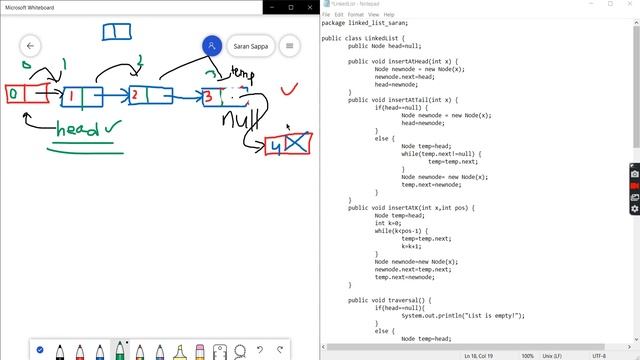640x360 pixels.
Task: Click the scroll-up arrow in Notepad
Action: [x=636, y=22]
